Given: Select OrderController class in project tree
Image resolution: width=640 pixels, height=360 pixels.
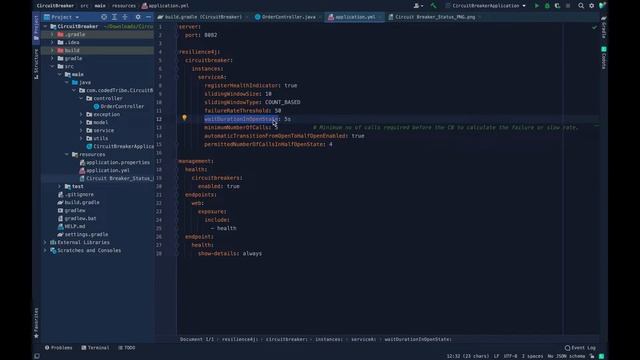Looking at the screenshot, I should pyautogui.click(x=118, y=107).
